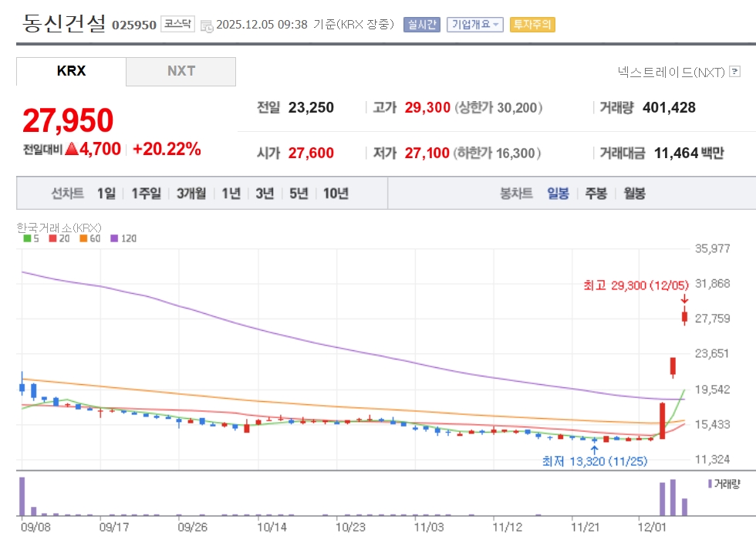Expand the 넥스트레이드(NXT) help arrow
756x540 pixels.
(x=734, y=73)
